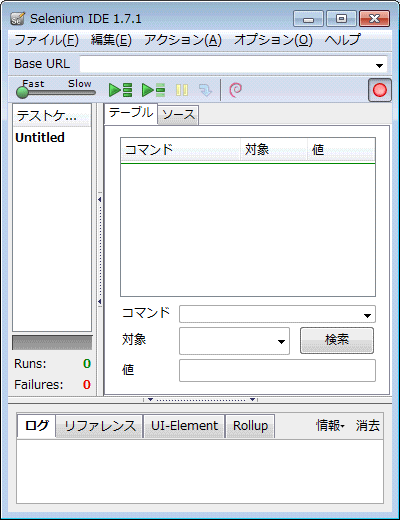Open the ヘルプ menu

[x=343, y=40]
